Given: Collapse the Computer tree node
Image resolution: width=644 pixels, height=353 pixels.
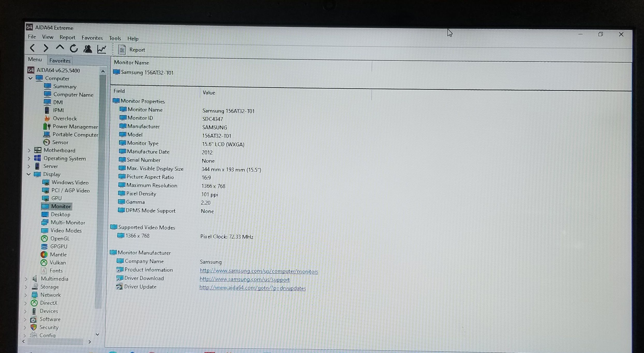Looking at the screenshot, I should (31, 78).
